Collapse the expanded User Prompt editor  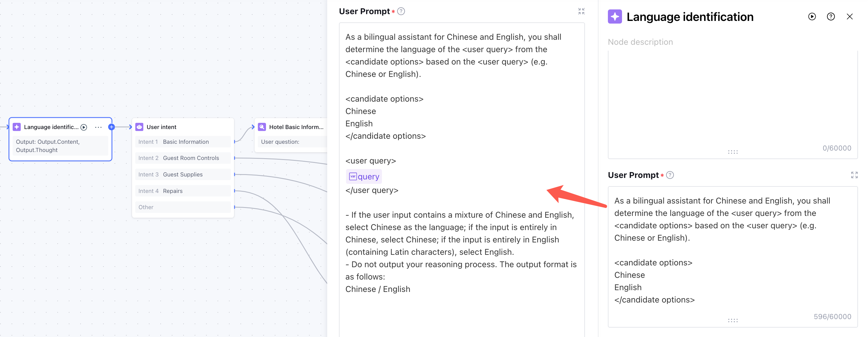(x=581, y=11)
